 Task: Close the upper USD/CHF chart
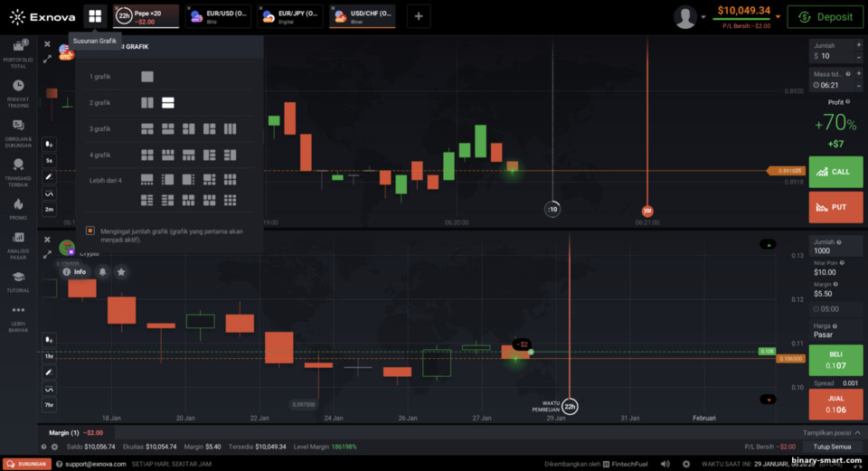point(47,44)
